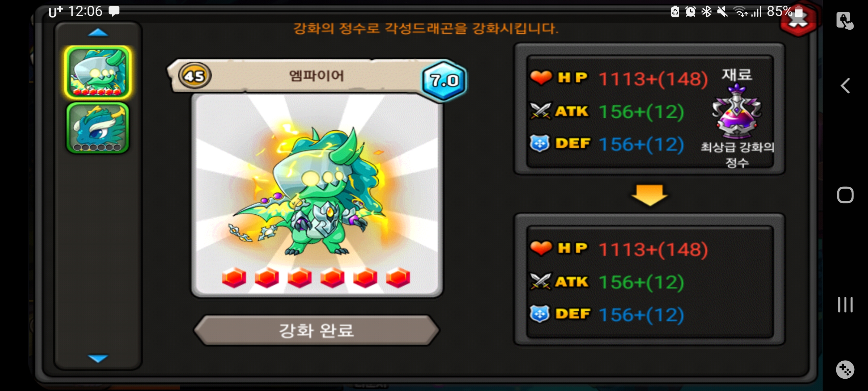The width and height of the screenshot is (868, 391).
Task: Tap the first red gem below dragon
Action: (x=234, y=278)
